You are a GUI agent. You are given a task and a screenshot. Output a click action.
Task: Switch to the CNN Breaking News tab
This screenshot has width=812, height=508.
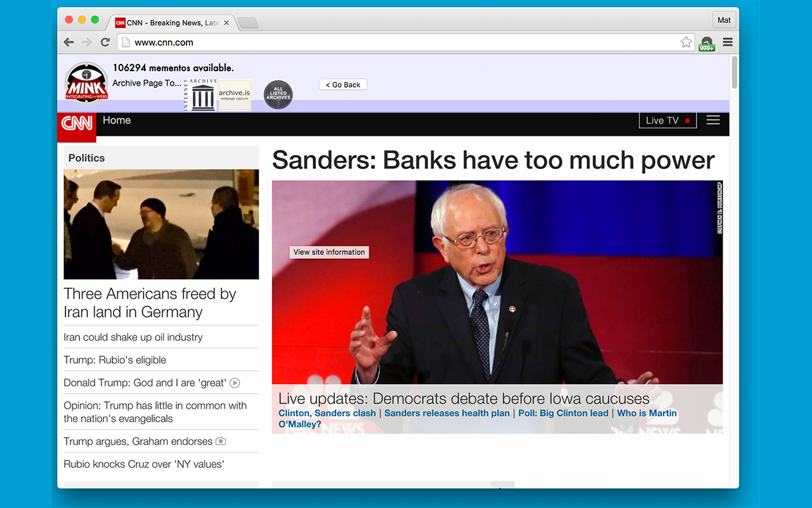[168, 22]
